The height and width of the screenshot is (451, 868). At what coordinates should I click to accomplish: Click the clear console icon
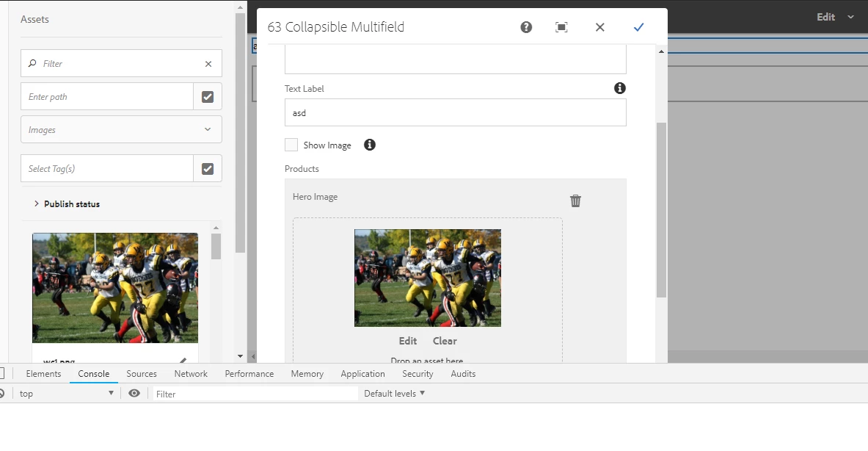[x=1, y=394]
